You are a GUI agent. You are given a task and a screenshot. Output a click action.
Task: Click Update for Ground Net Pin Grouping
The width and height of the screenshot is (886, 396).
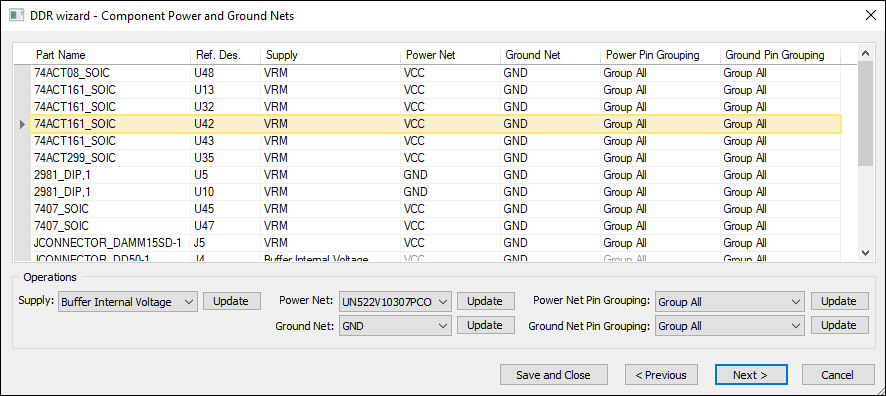point(840,325)
